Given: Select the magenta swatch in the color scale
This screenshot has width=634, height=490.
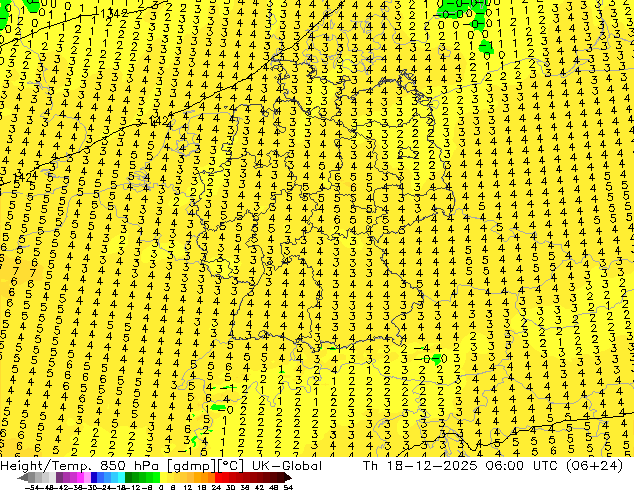Looking at the screenshot, I should click(80, 477).
